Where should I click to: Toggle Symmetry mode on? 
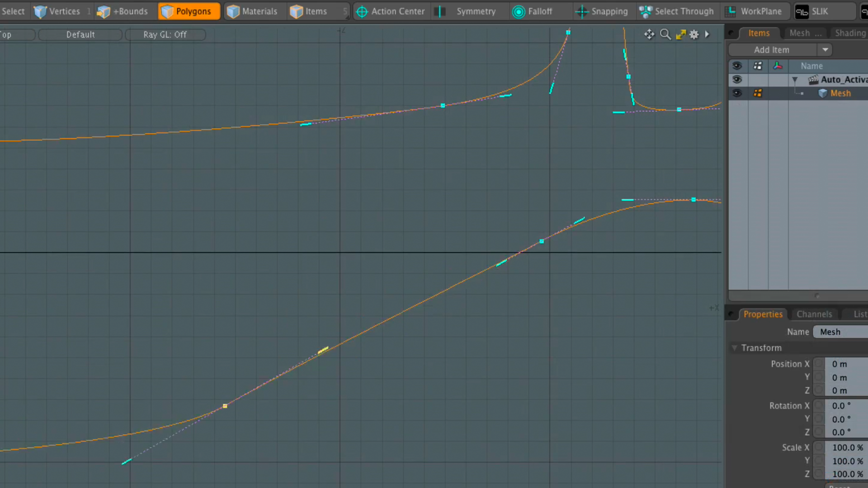pyautogui.click(x=439, y=12)
